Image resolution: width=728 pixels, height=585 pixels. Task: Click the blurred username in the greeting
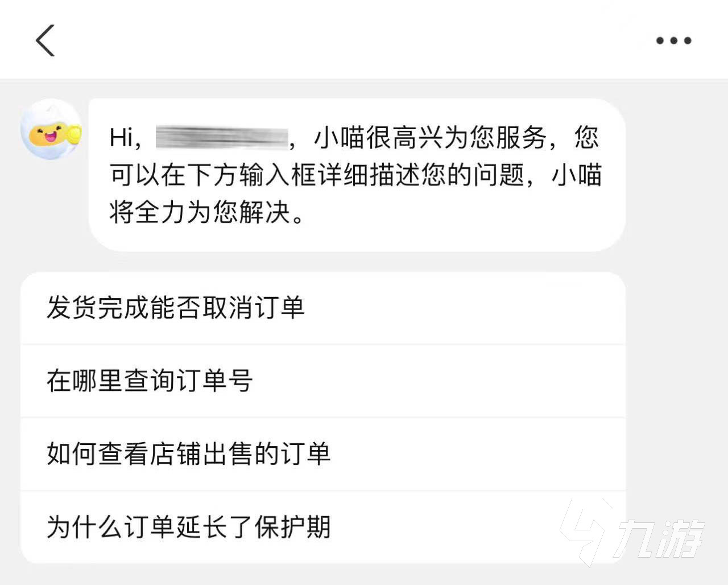pyautogui.click(x=222, y=138)
